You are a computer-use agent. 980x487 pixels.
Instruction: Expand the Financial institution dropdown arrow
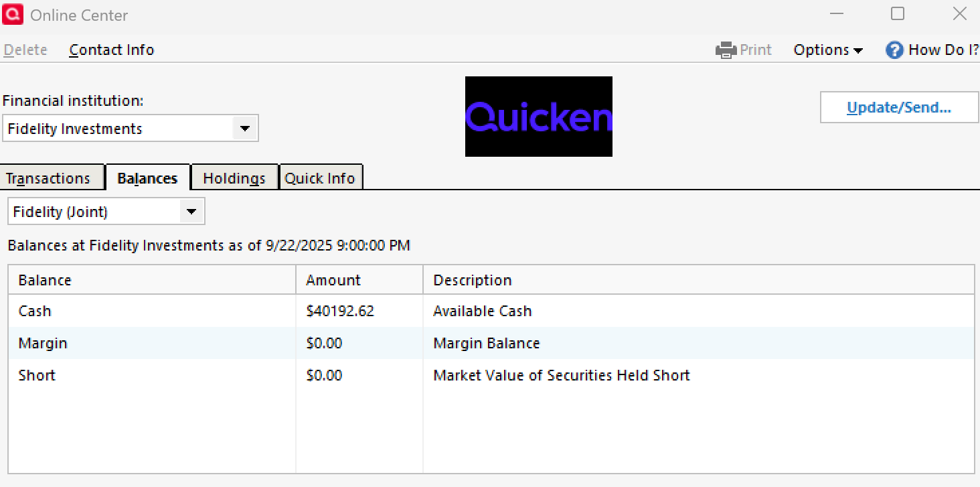pos(245,129)
